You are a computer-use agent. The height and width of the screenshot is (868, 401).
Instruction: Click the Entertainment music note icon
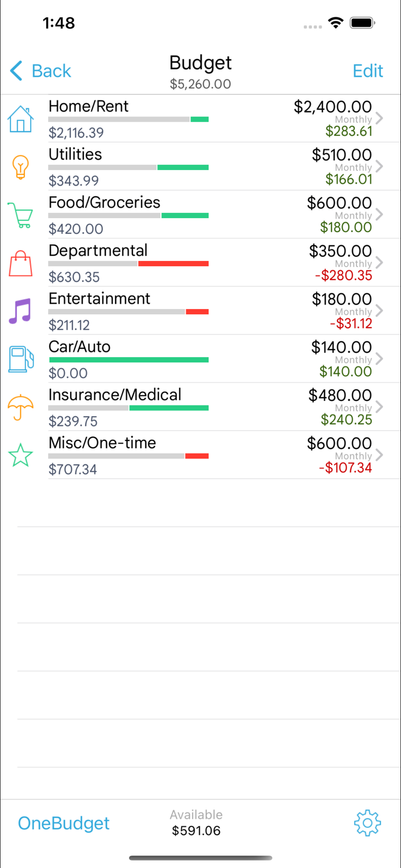(21, 311)
